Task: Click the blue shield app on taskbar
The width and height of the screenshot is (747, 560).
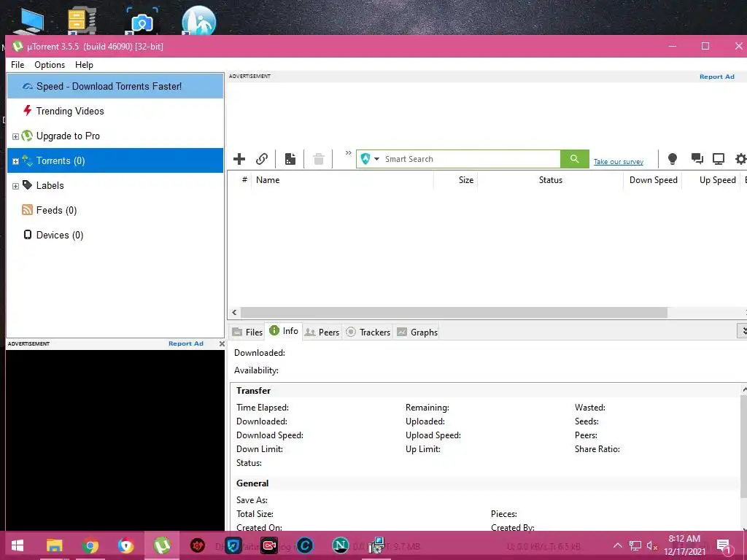Action: 233,545
